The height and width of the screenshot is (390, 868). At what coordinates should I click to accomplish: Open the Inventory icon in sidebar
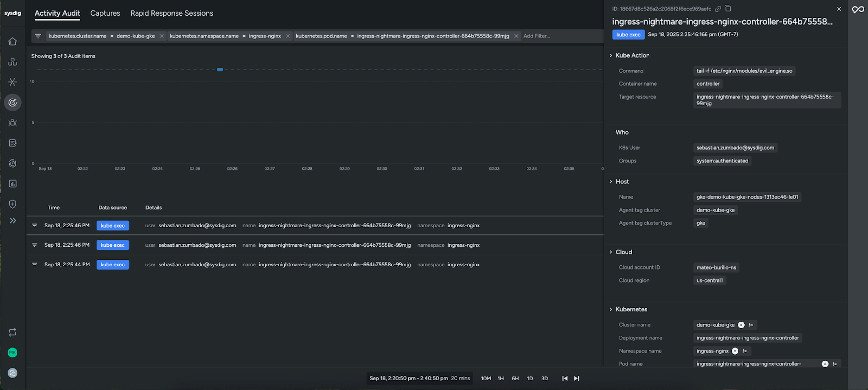click(12, 62)
